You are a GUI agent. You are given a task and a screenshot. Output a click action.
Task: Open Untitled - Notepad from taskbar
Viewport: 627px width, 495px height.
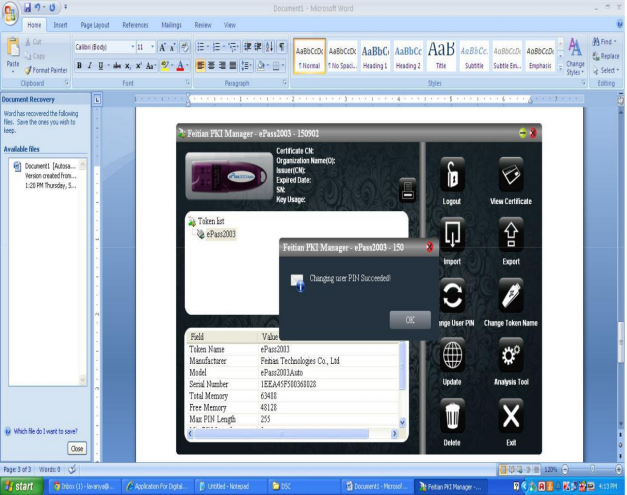pos(230,487)
